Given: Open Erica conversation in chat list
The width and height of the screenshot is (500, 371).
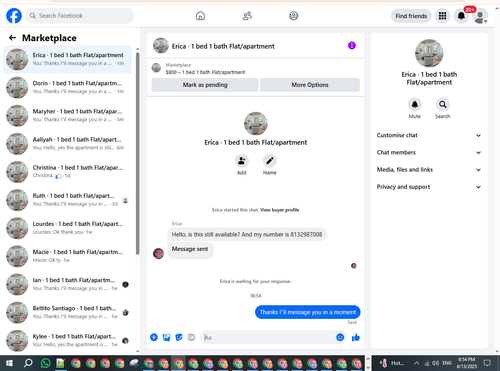Looking at the screenshot, I should (x=68, y=59).
